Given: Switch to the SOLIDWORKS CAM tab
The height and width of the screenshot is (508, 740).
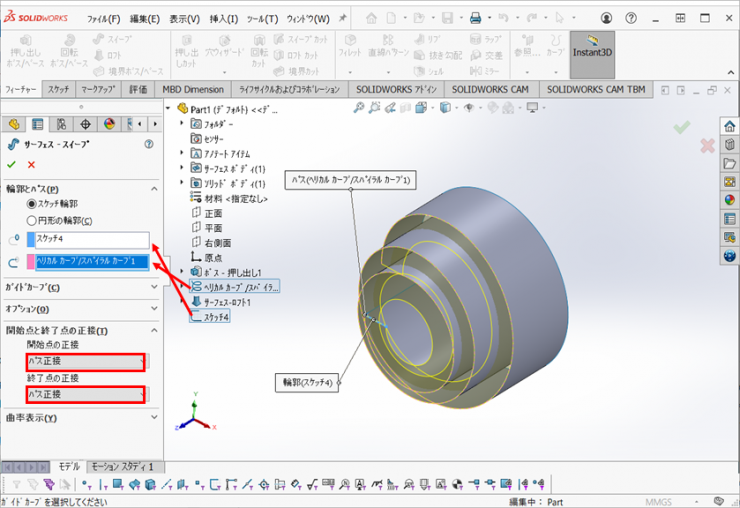Looking at the screenshot, I should point(490,89).
